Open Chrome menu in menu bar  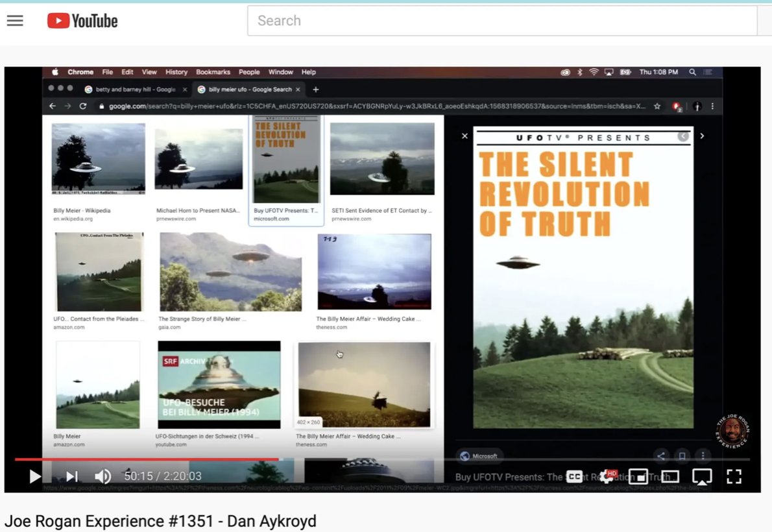click(80, 72)
